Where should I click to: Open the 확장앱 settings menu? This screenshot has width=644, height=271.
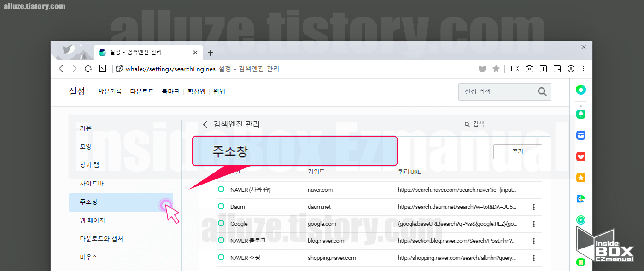[x=196, y=92]
